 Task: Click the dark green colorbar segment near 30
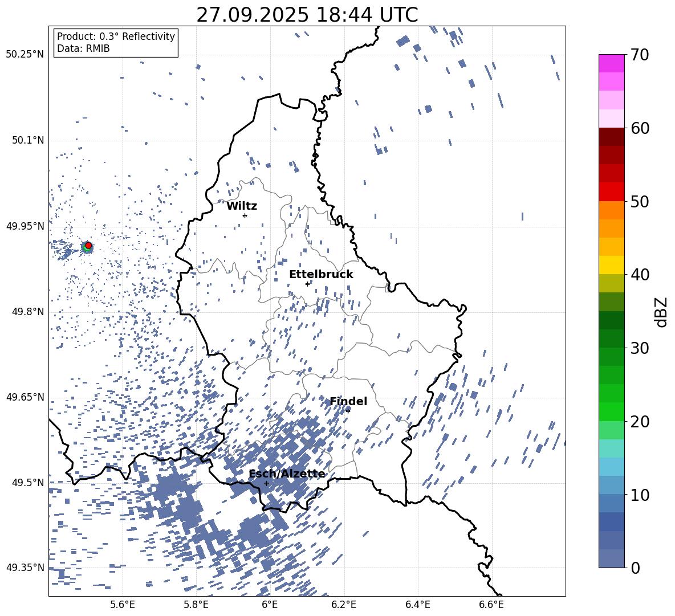point(611,320)
